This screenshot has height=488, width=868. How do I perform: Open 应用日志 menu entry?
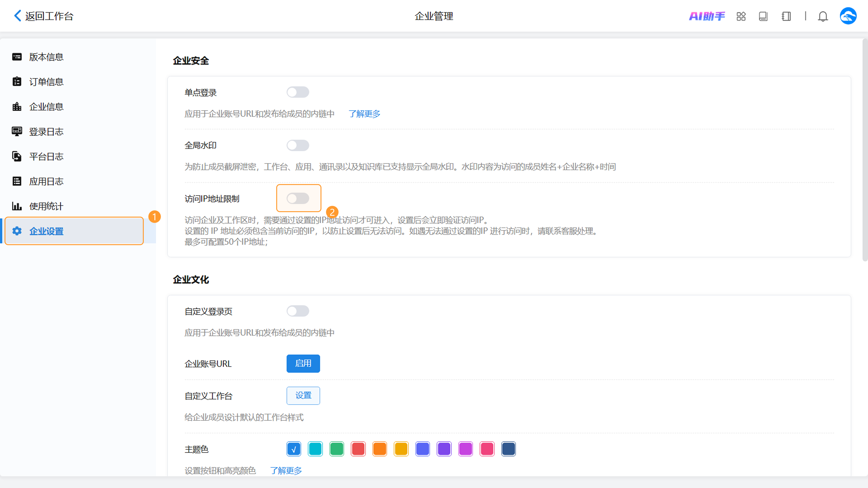(x=78, y=181)
